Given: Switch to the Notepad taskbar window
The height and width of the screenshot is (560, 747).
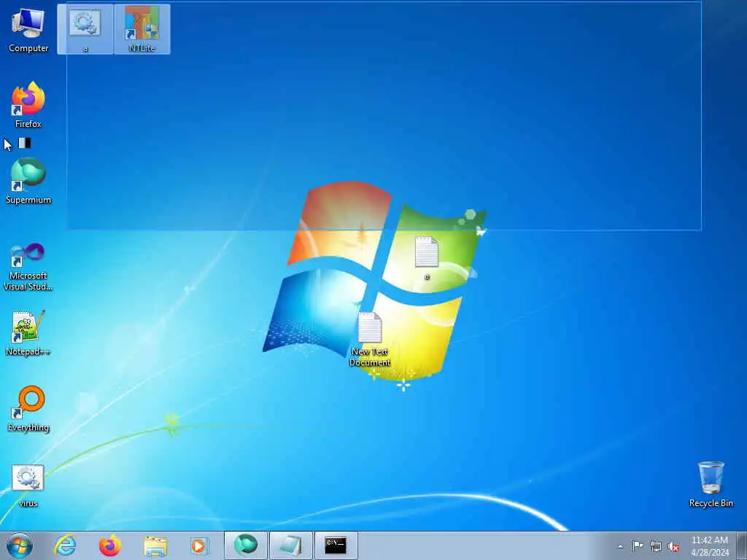Looking at the screenshot, I should point(291,545).
